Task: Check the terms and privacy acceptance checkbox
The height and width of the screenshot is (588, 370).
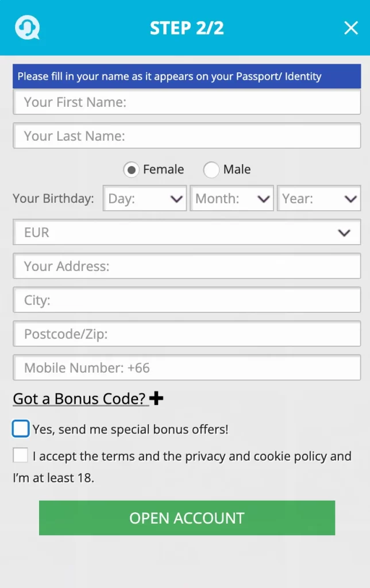Action: [x=20, y=455]
